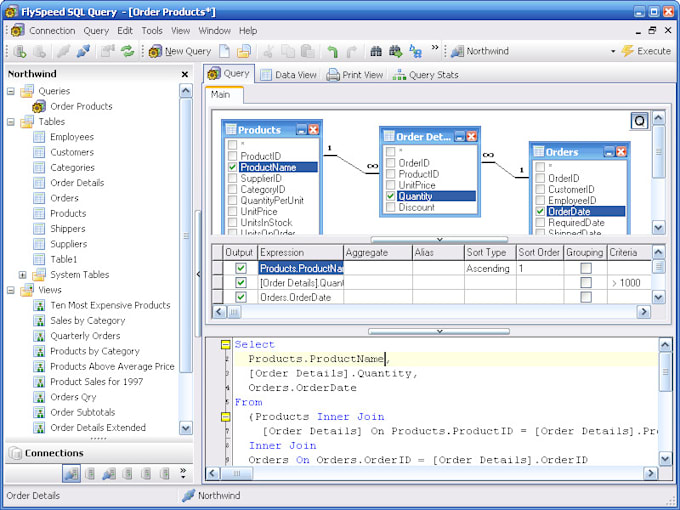Click the find binoculars icon
Viewport: 680px width, 510px height.
(376, 51)
